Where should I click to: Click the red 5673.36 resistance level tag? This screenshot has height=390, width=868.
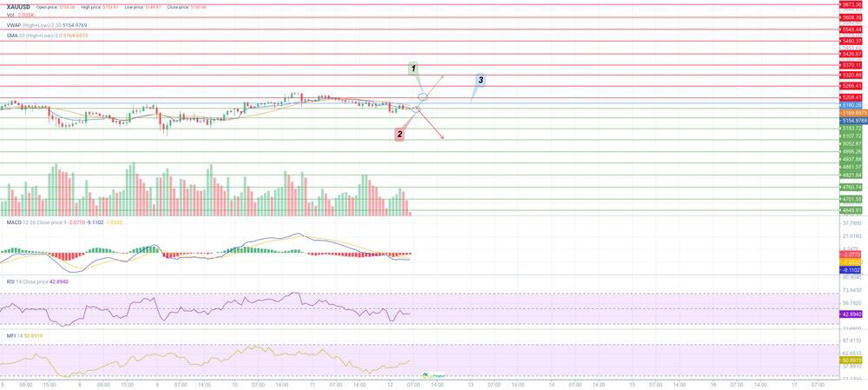851,4
